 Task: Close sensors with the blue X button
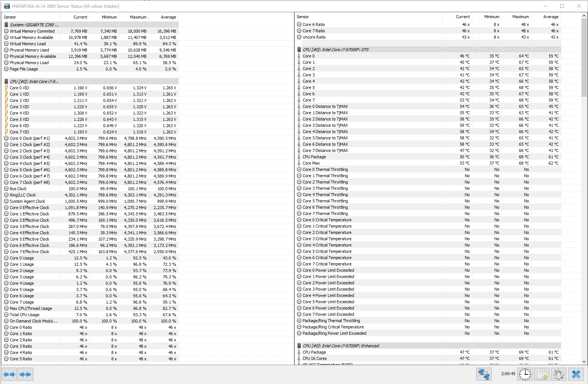576,374
